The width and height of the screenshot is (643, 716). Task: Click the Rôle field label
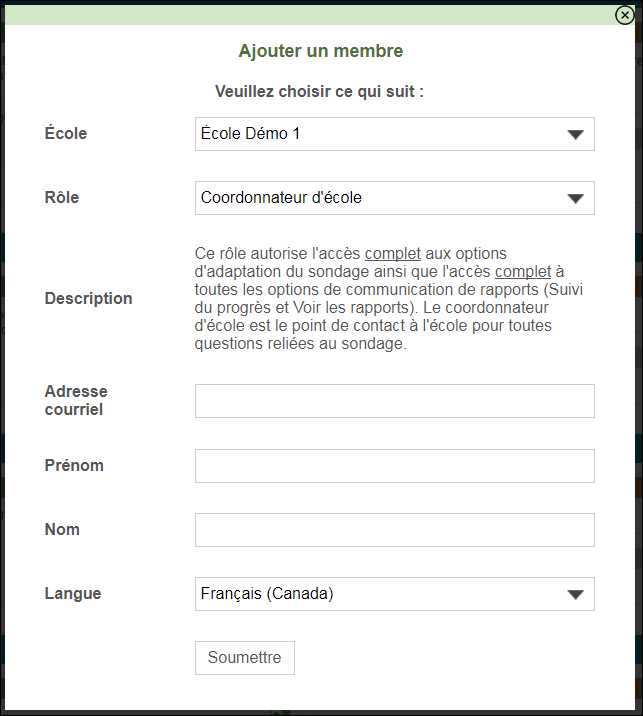pos(62,197)
